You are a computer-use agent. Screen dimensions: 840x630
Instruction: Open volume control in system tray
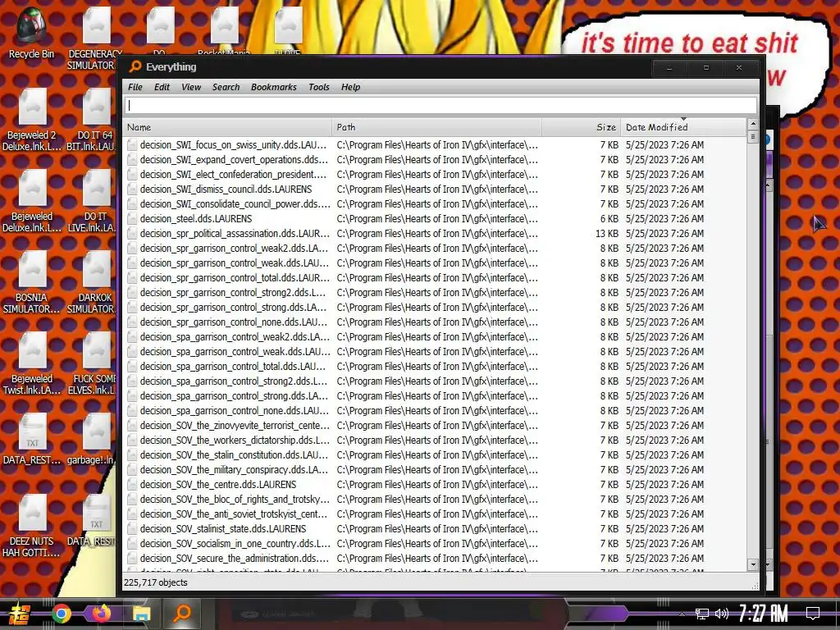[722, 614]
